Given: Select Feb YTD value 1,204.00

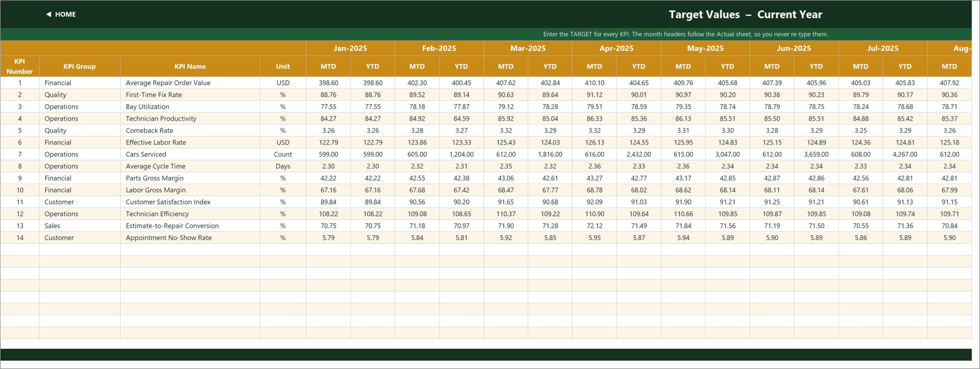Looking at the screenshot, I should point(461,154).
